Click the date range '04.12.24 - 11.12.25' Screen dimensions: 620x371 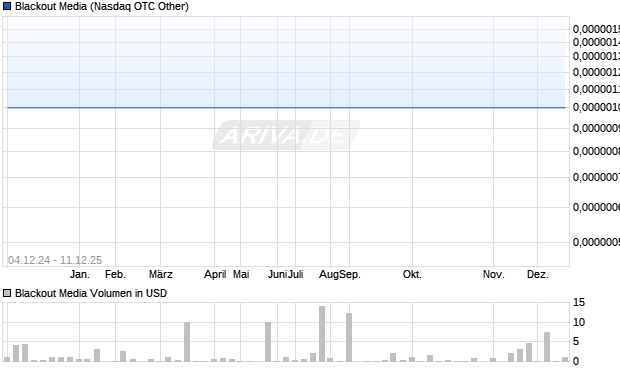[x=55, y=260]
